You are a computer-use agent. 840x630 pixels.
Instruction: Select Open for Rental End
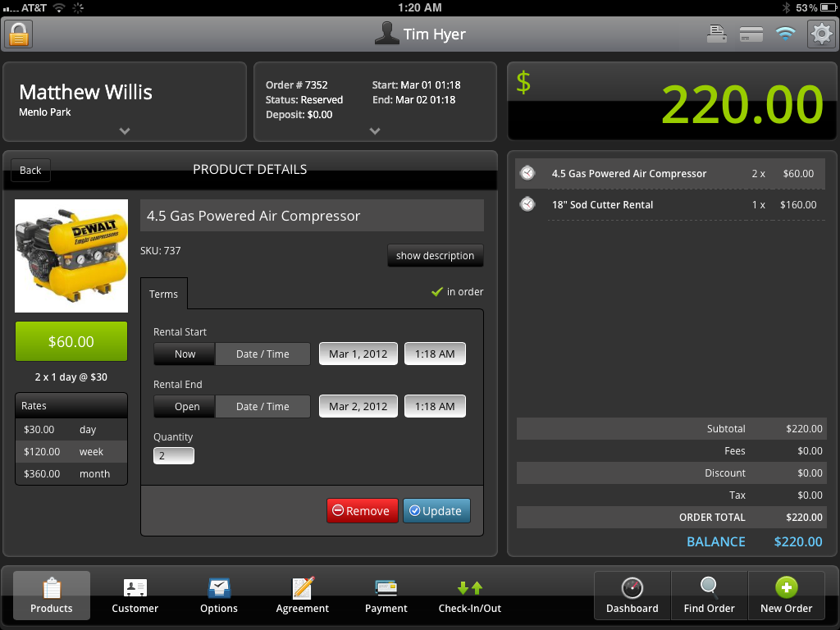(x=185, y=406)
